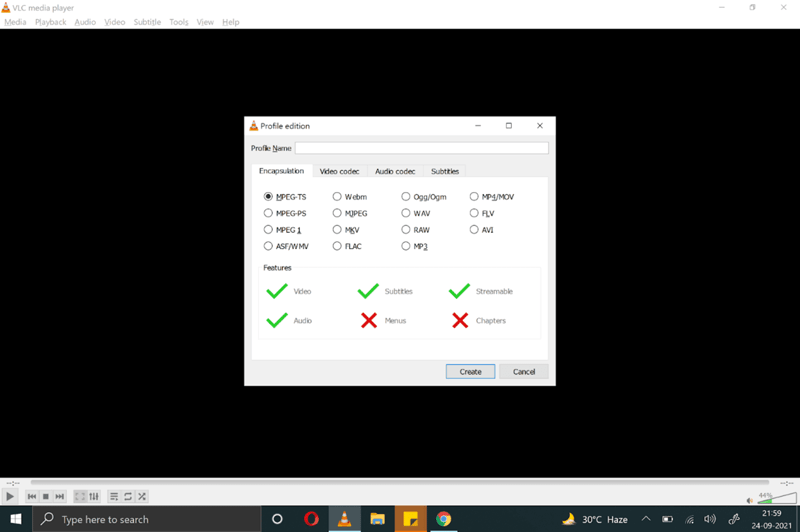Viewport: 800px width, 532px height.
Task: Open Sticky Notes from taskbar
Action: (410, 519)
